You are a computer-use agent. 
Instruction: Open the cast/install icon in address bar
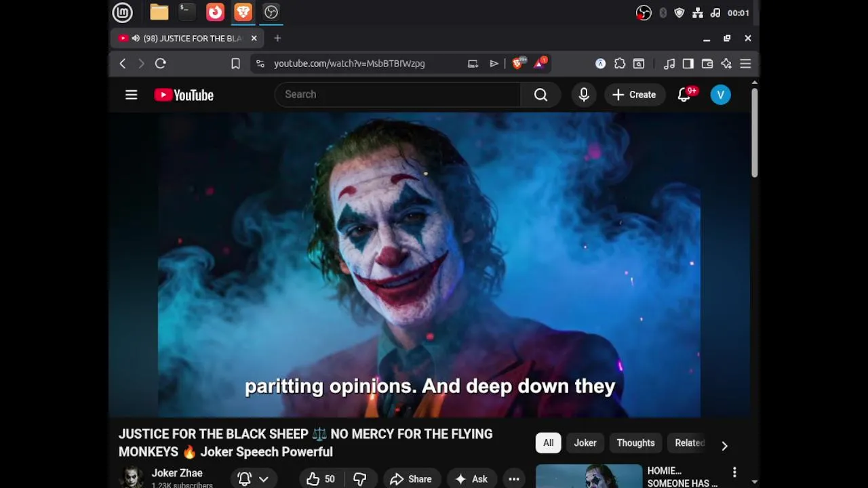pos(473,64)
